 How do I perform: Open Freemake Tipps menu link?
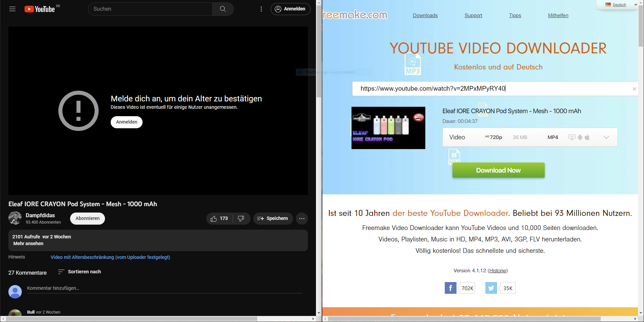515,15
